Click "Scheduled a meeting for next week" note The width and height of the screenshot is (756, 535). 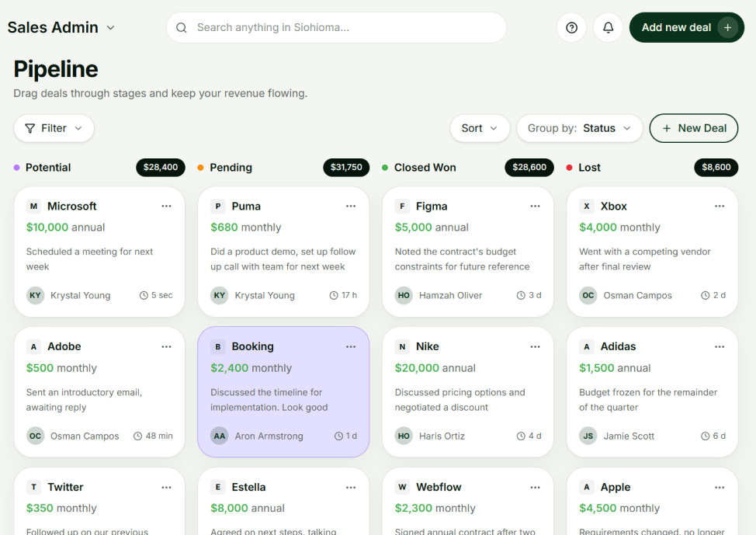coord(89,259)
